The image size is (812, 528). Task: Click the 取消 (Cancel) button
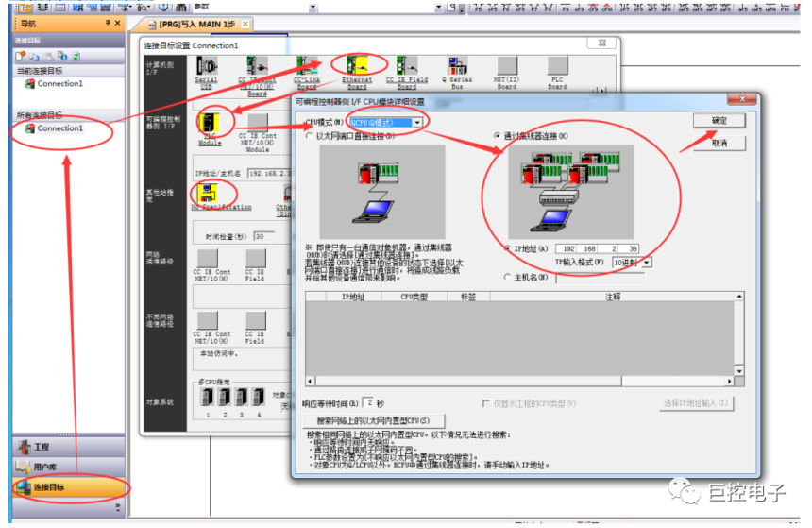tap(719, 143)
